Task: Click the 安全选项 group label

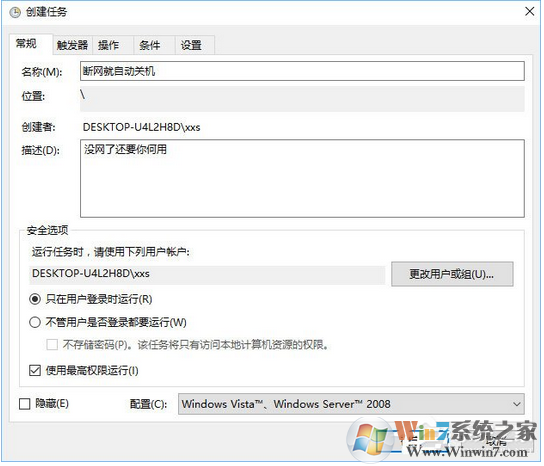Action: click(48, 230)
